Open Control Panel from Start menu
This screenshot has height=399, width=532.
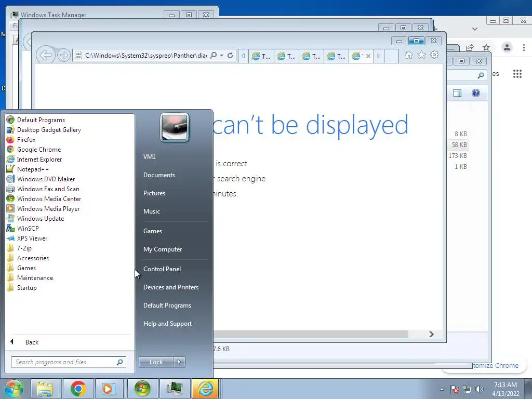coord(162,269)
